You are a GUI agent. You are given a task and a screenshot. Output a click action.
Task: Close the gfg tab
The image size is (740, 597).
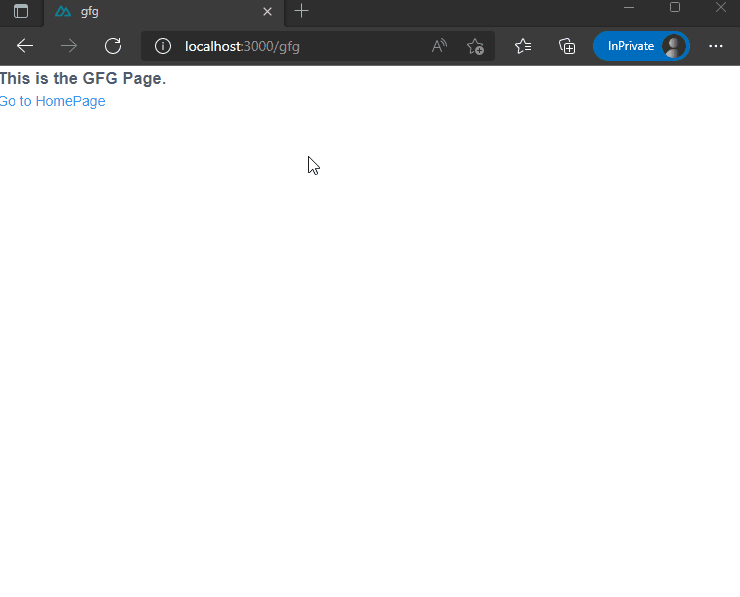(267, 11)
